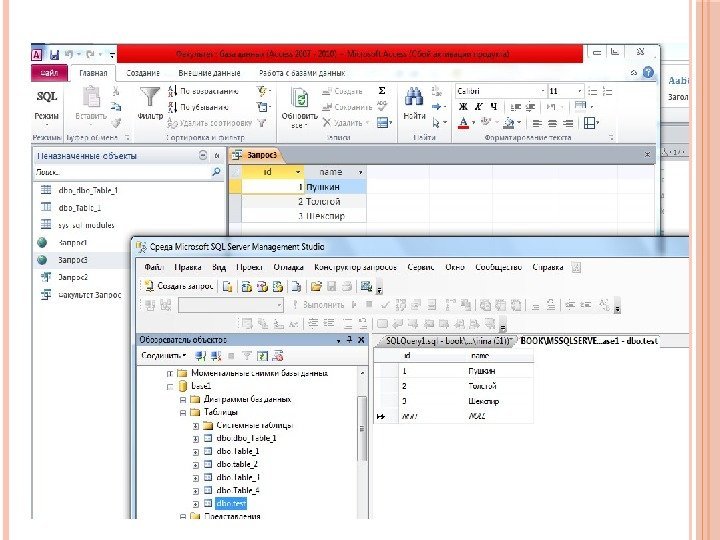Click the Запрос3 document tab
Screen dimensions: 720x540
click(256, 155)
